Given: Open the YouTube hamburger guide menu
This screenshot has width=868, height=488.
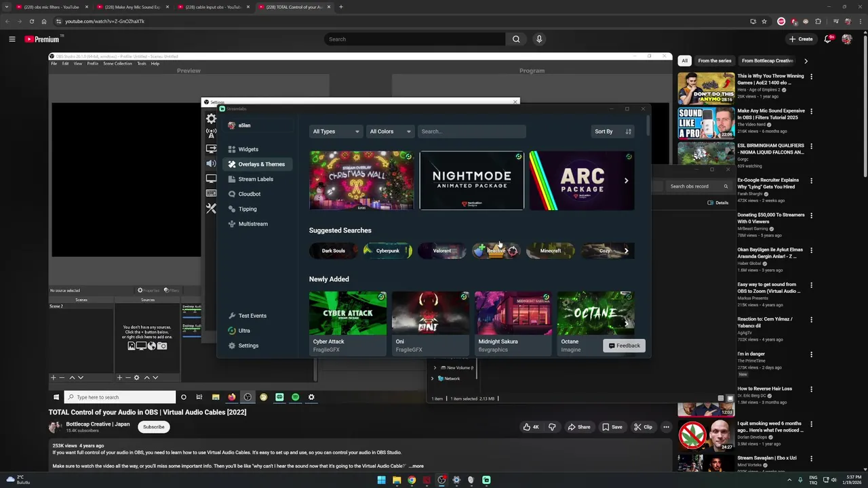Looking at the screenshot, I should [x=12, y=39].
